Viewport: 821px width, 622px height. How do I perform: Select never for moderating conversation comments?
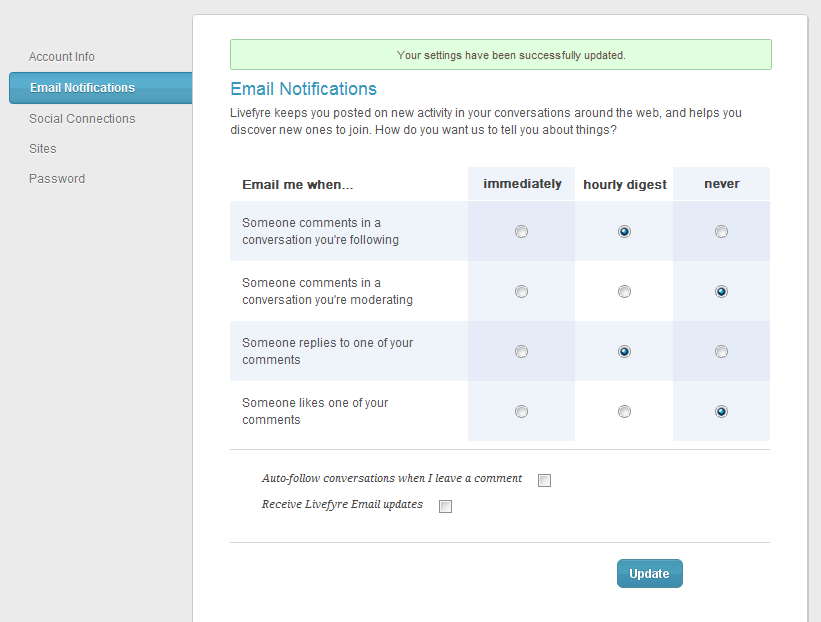click(x=721, y=292)
